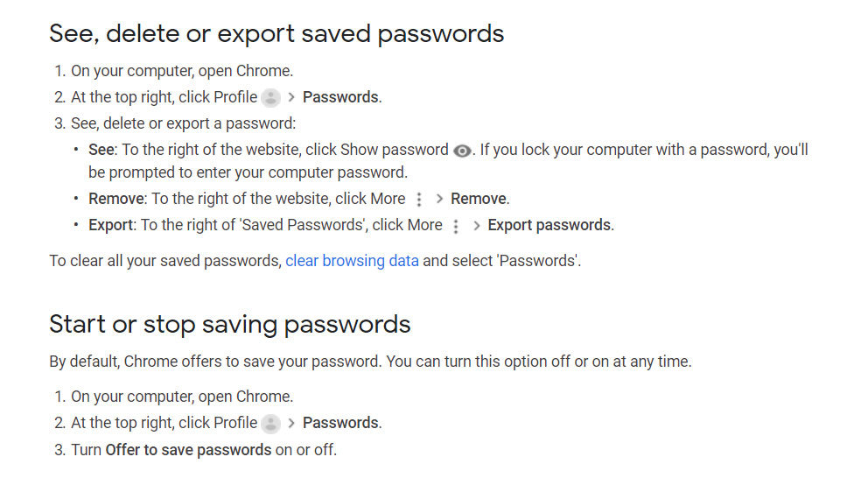Click the bold Passwords text in the lower section

pos(340,423)
